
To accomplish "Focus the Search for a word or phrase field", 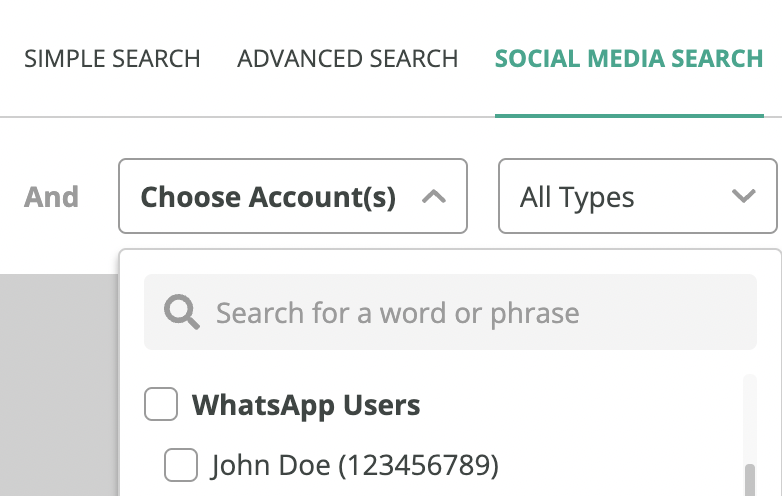I will 450,312.
